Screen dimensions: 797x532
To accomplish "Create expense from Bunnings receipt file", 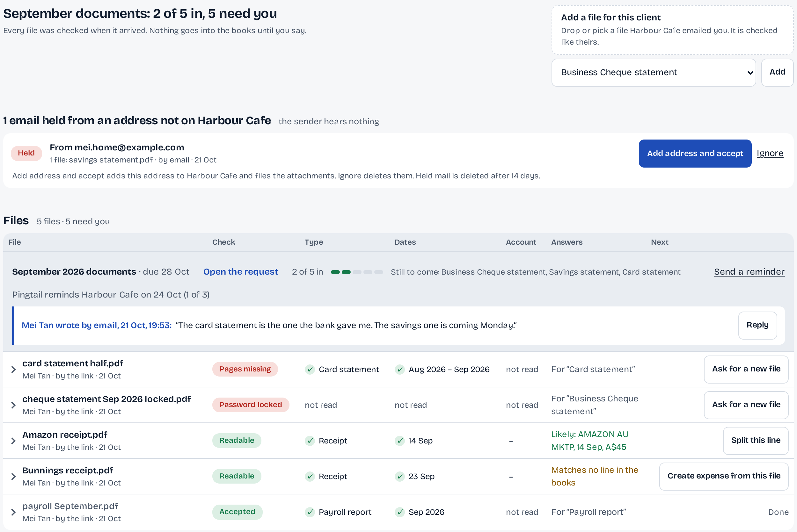I will (x=724, y=476).
